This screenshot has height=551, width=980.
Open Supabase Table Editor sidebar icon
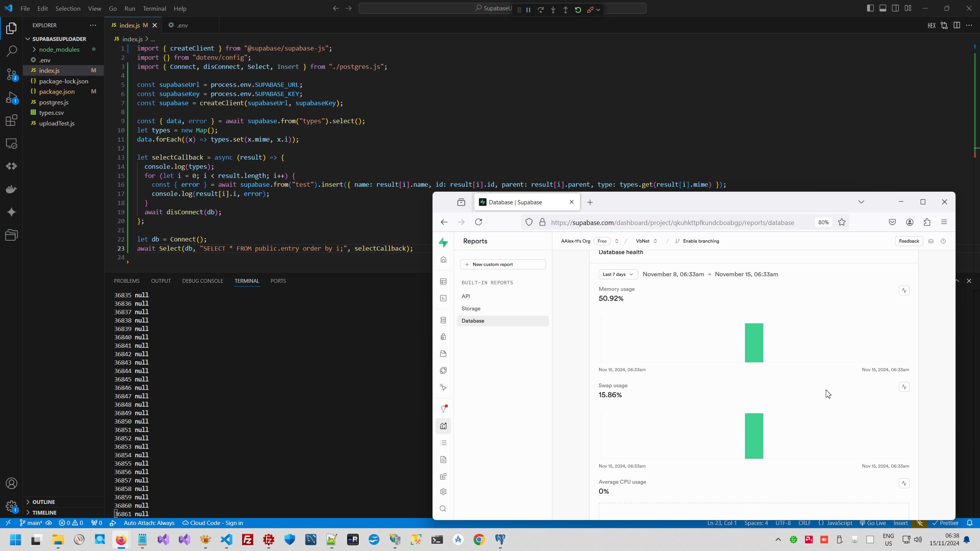(x=443, y=282)
